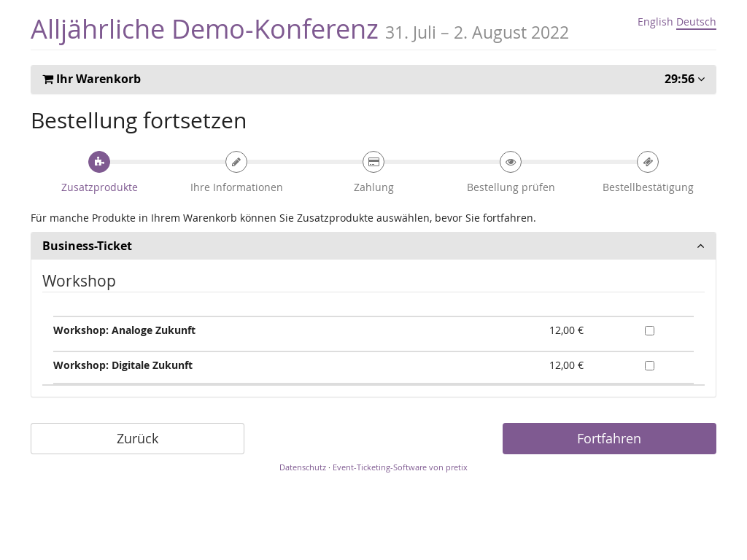Check the Workshop: Digitale Zukunft checkbox
This screenshot has height=560, width=747.
[x=649, y=365]
